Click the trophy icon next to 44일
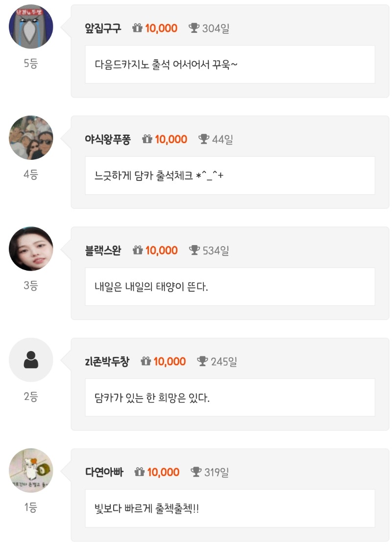 (204, 140)
